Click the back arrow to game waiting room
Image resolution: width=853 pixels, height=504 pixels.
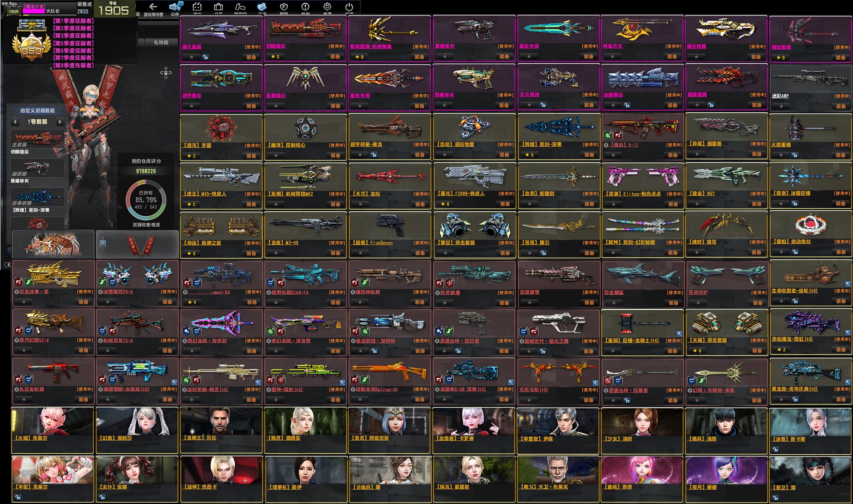coord(153,7)
